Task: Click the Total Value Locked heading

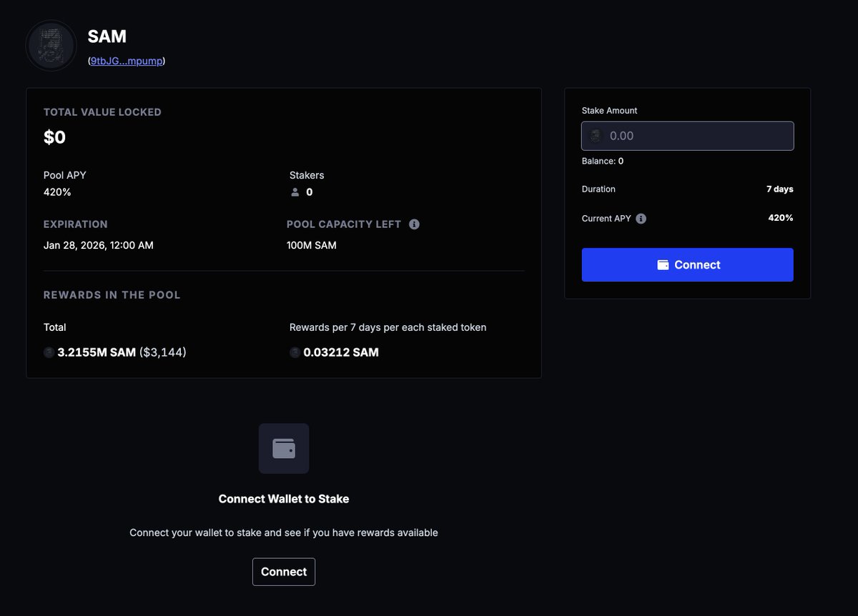Action: 102,112
